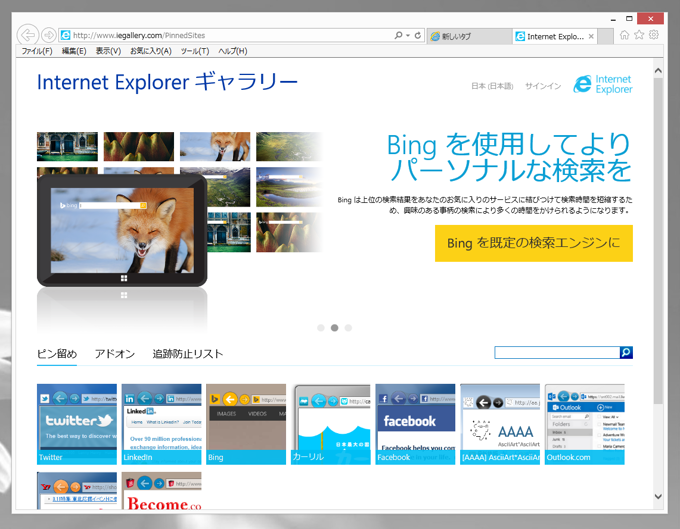
Task: Maximize the Internet Explorer window
Action: click(629, 19)
